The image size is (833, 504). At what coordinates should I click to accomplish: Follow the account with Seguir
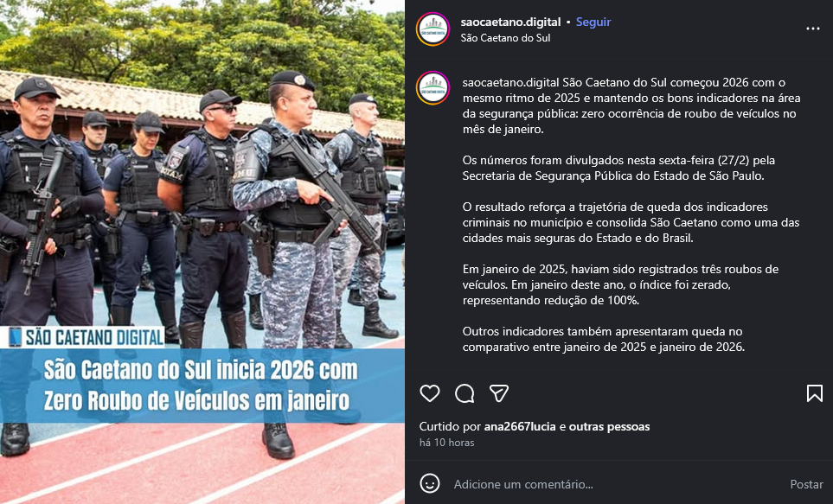coord(593,22)
